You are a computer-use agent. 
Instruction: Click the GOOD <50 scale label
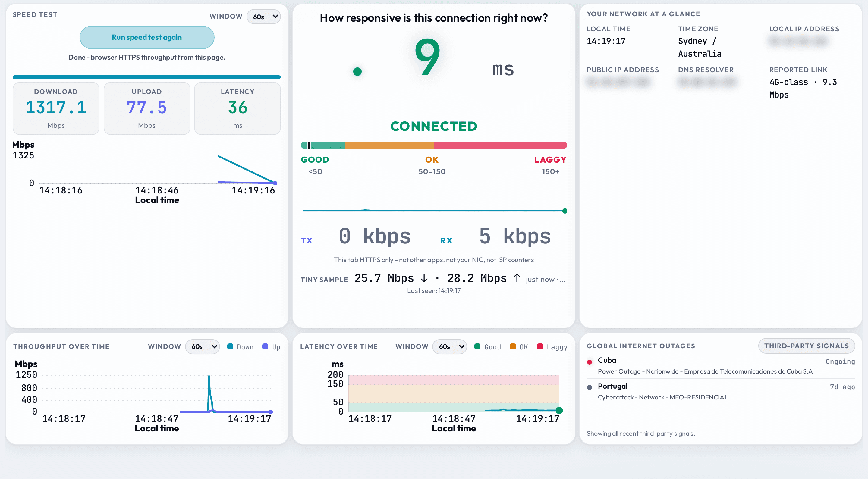[315, 165]
